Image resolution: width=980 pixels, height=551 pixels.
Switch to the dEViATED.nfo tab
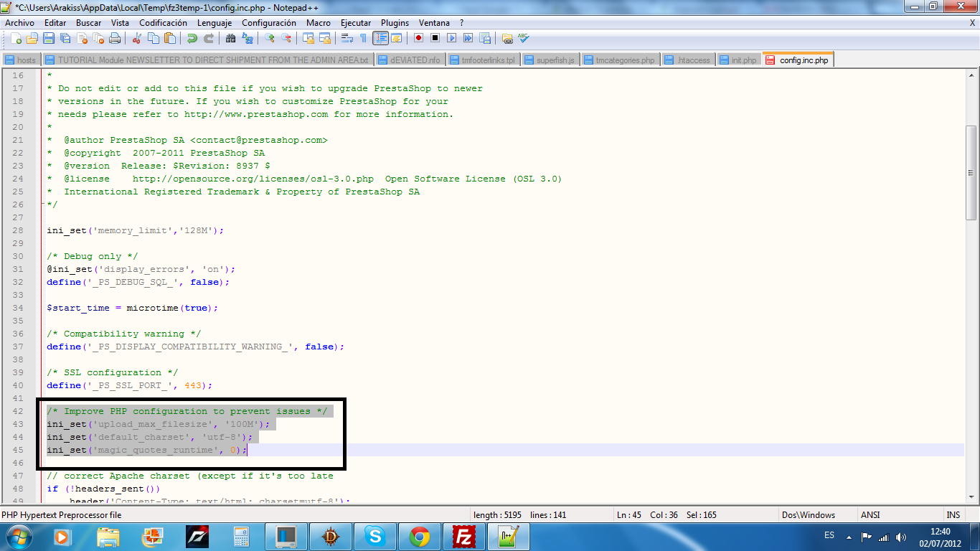(410, 60)
